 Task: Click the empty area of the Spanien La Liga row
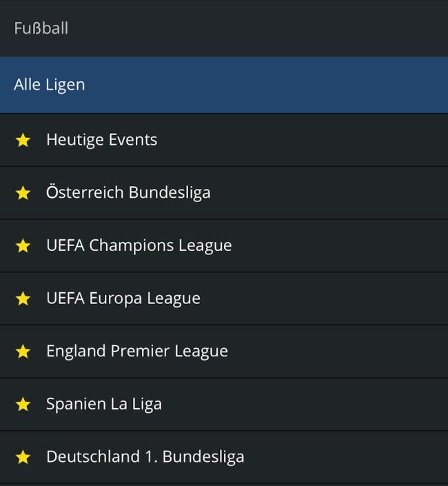(310, 404)
